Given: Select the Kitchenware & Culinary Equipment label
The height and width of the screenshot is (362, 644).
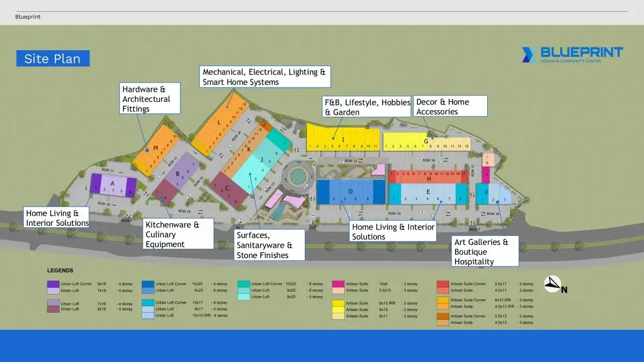Looking at the screenshot, I should click(178, 234).
